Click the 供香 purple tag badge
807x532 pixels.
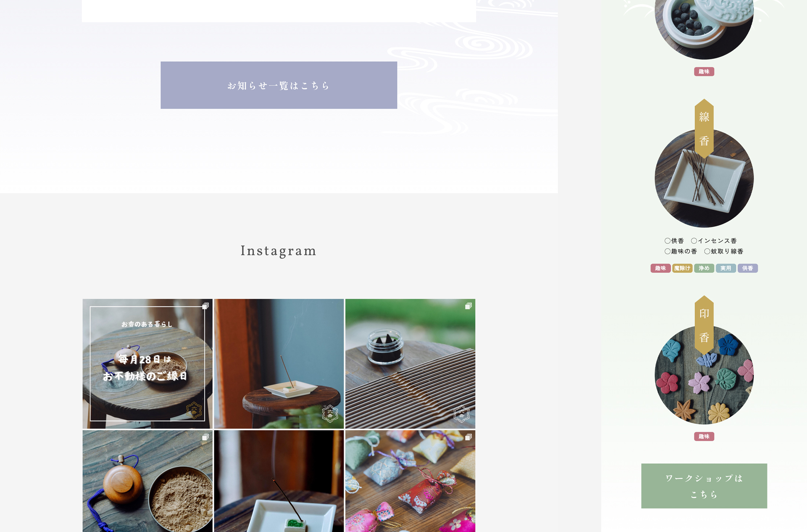(748, 268)
